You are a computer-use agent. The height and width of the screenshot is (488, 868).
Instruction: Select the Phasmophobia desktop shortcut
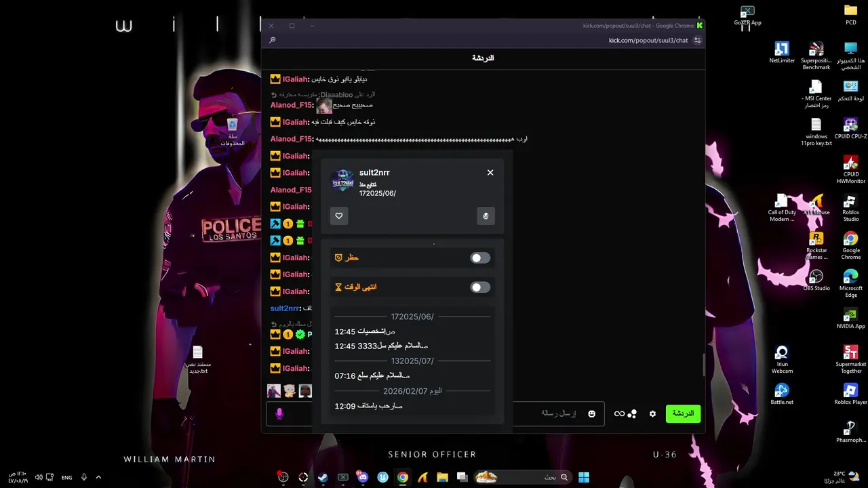point(851,432)
